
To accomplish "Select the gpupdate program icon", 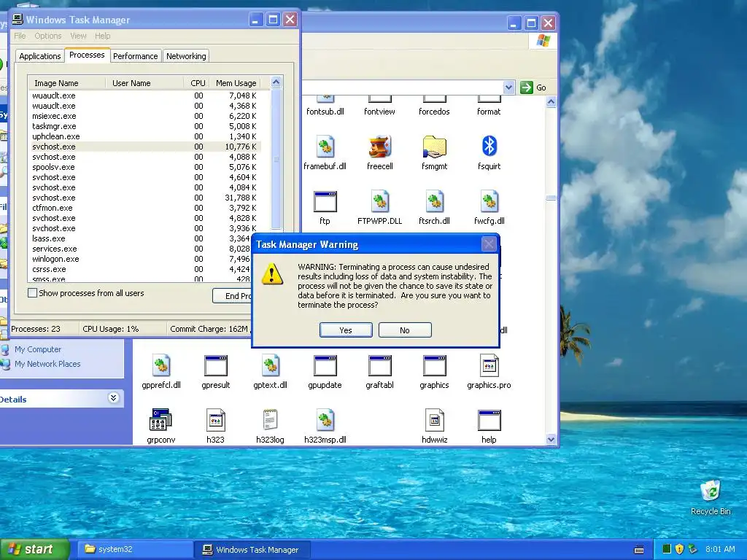I will 325,366.
